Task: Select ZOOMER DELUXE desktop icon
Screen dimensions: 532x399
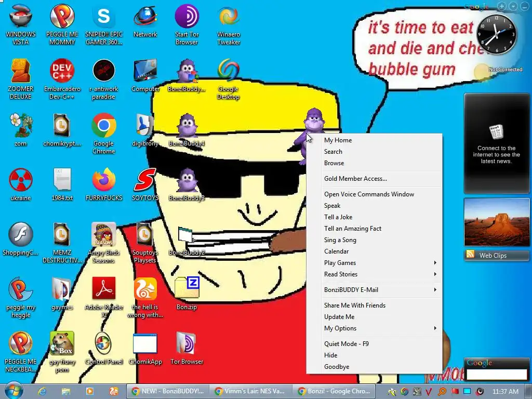Action: point(20,79)
